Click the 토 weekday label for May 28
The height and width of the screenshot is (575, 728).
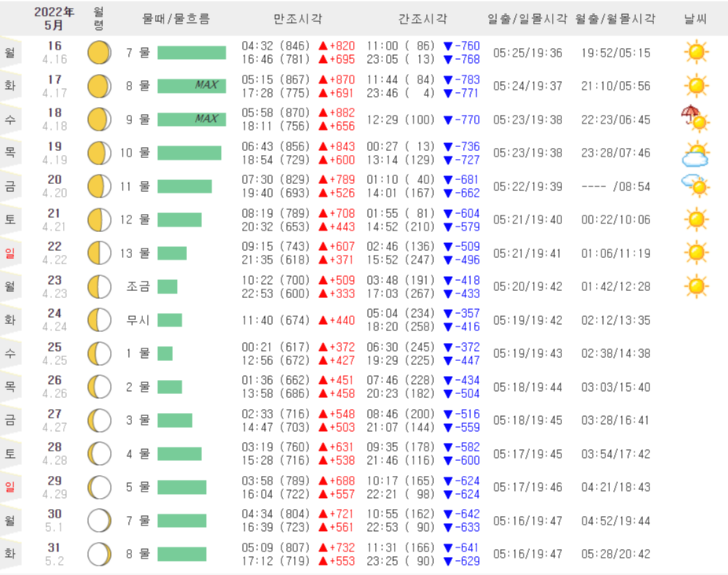(9, 454)
